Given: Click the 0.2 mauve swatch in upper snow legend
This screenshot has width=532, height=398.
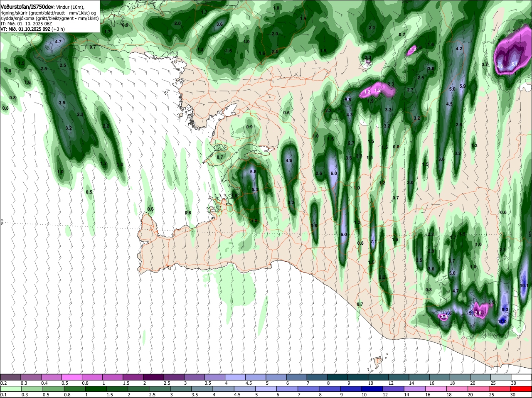Looking at the screenshot, I should (x=11, y=377).
